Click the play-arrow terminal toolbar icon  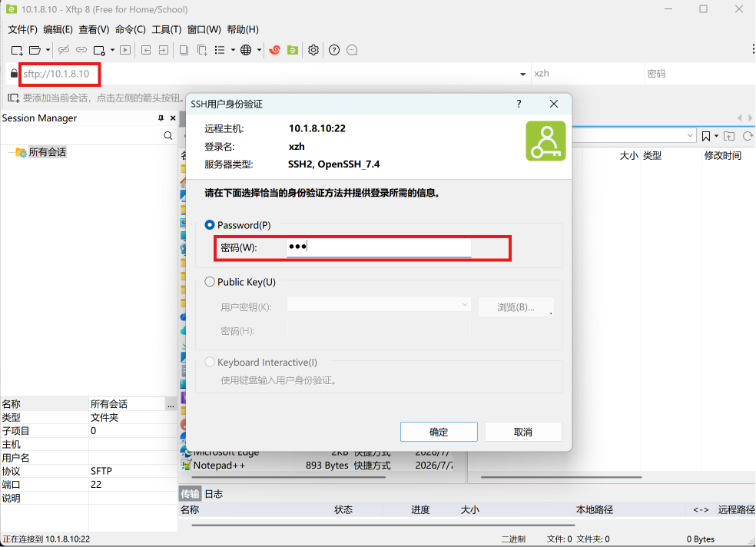tap(125, 50)
